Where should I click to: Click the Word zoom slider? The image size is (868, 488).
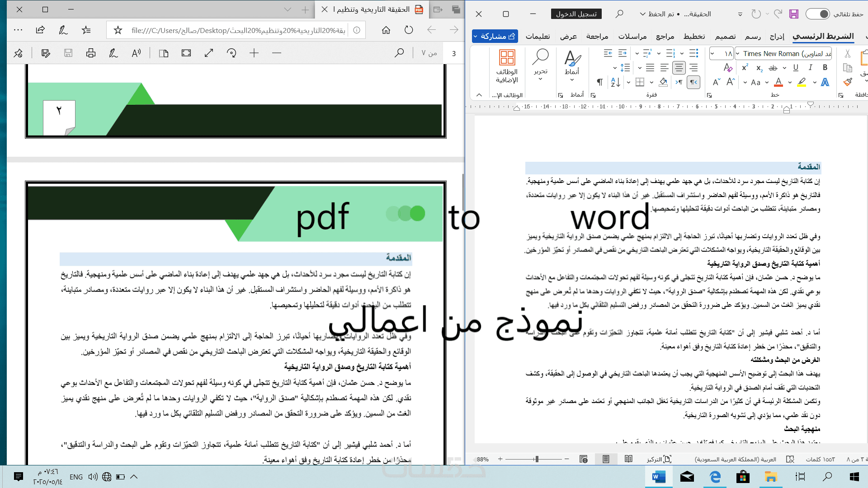pyautogui.click(x=536, y=459)
